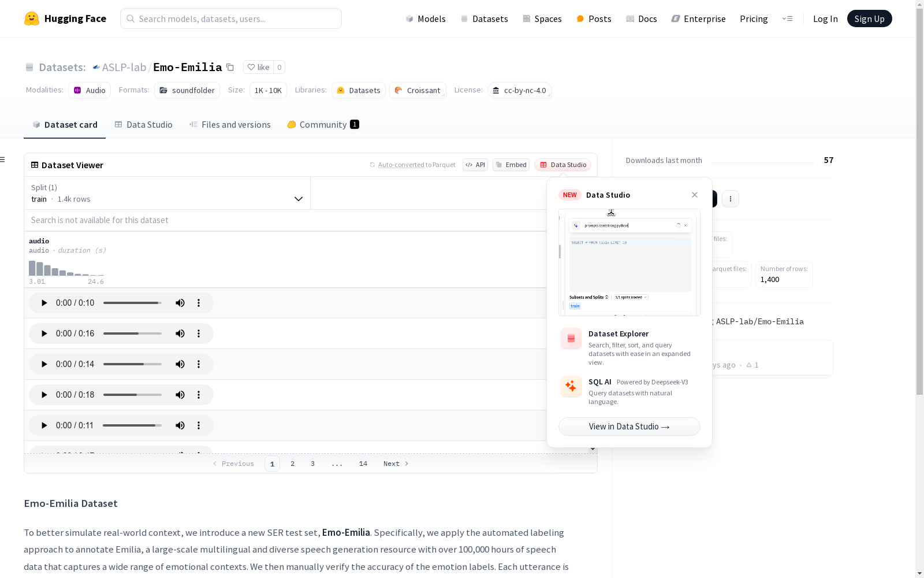Open Enterprise in the top navigation
Viewport: 924px width, 578px height.
[699, 18]
